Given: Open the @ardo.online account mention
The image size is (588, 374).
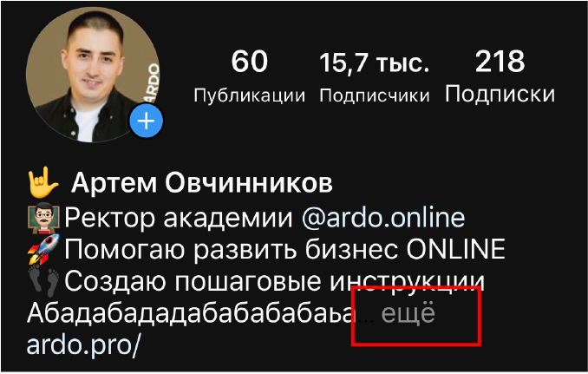Looking at the screenshot, I should (382, 217).
